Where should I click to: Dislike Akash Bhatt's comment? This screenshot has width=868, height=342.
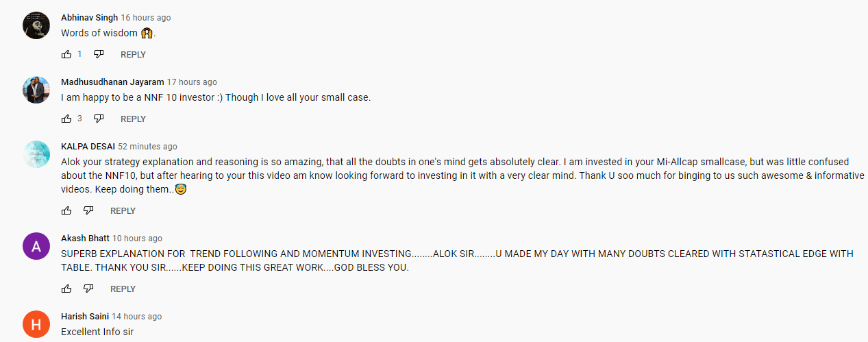tap(88, 289)
